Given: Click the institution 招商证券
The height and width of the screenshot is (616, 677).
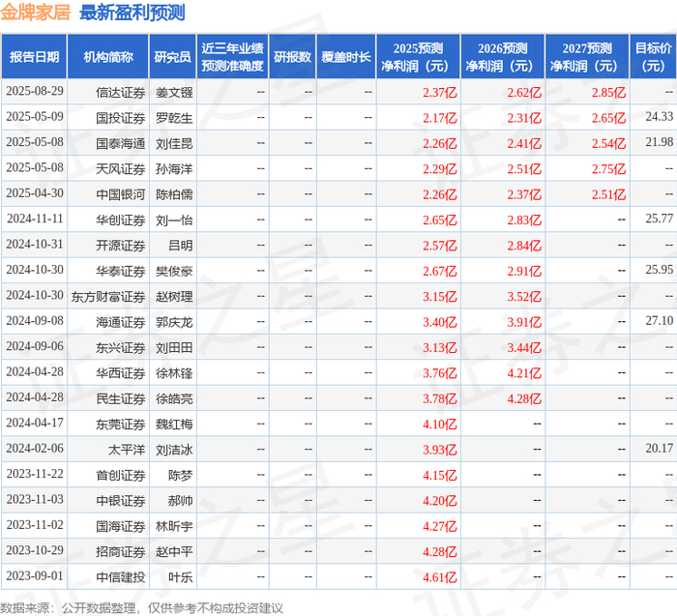Looking at the screenshot, I should [x=121, y=551].
